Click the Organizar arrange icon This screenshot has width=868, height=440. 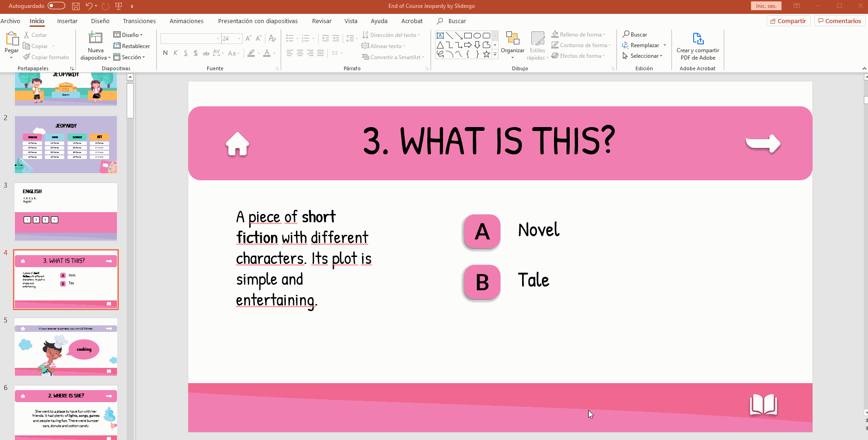pyautogui.click(x=512, y=38)
